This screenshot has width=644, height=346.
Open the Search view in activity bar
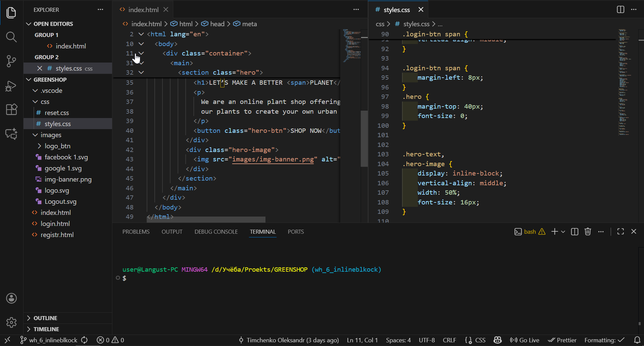[x=11, y=37]
